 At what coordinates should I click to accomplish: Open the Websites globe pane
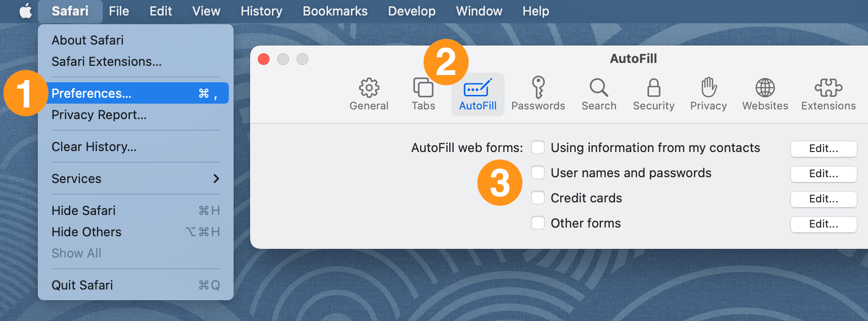tap(765, 94)
